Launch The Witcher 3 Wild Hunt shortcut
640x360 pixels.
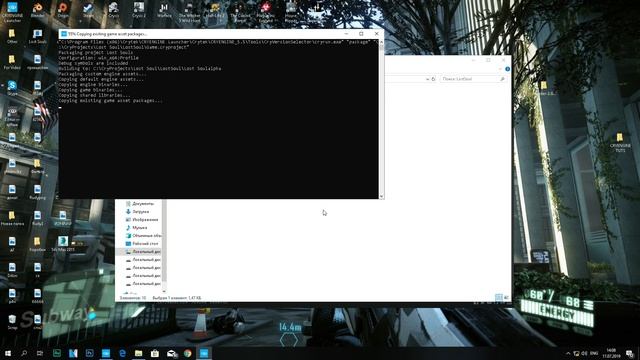pos(189,12)
